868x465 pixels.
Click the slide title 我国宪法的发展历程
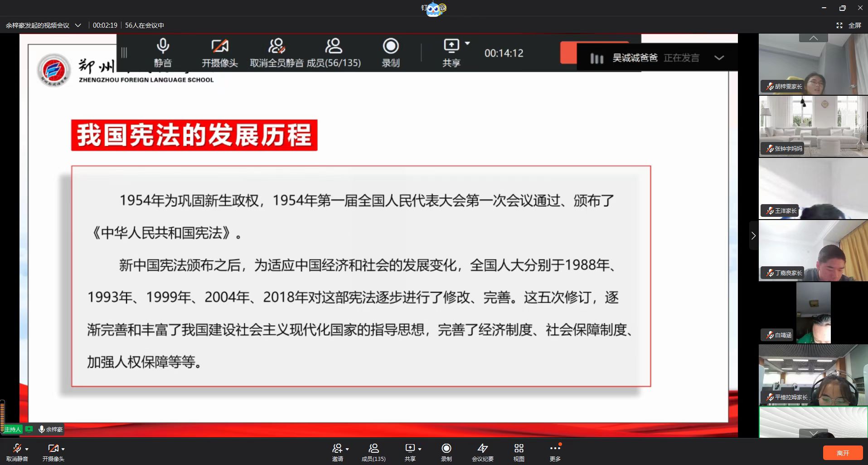pyautogui.click(x=194, y=135)
